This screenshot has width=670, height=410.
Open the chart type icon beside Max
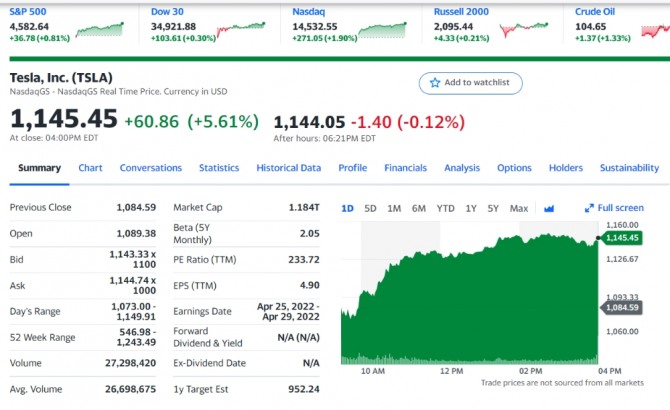pos(549,208)
